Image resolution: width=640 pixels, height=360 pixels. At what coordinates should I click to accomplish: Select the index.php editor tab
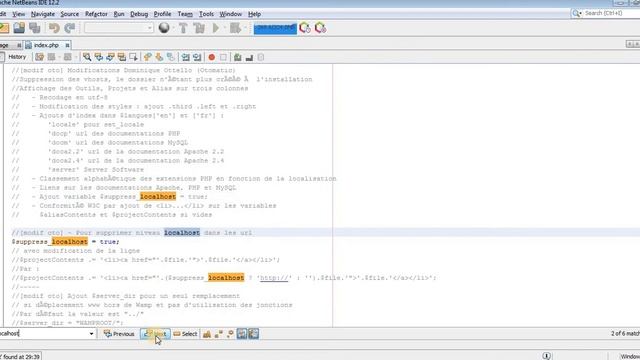click(46, 45)
